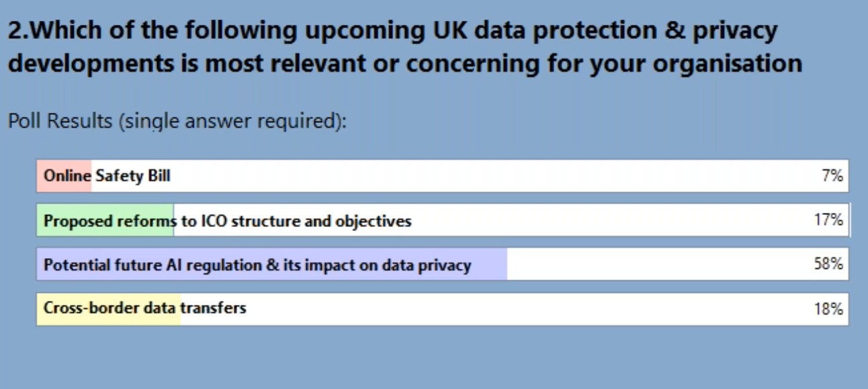Select the Proposed reforms to ICO structure option

pos(228,221)
